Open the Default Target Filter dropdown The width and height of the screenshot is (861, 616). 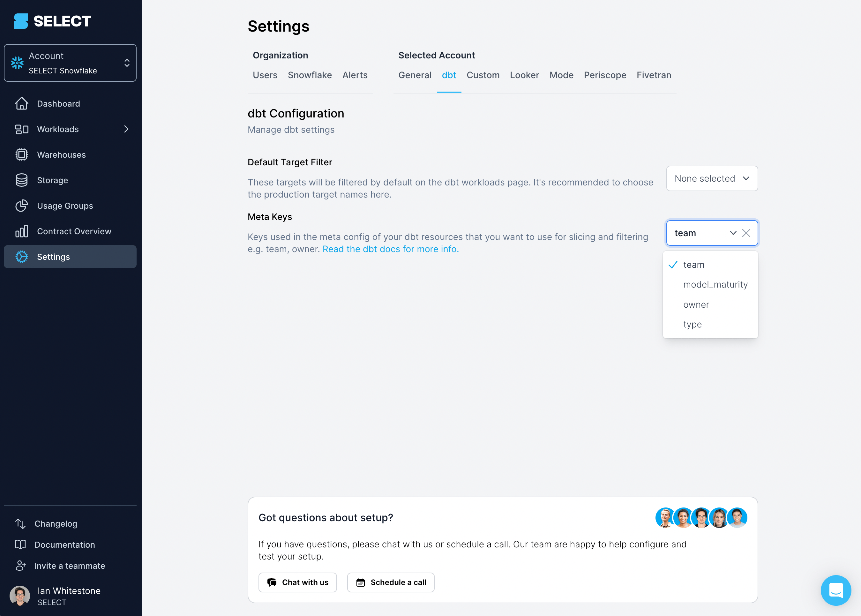(x=712, y=178)
